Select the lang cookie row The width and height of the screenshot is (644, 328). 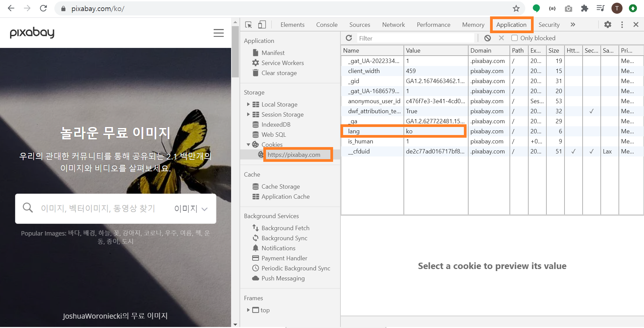(x=492, y=131)
